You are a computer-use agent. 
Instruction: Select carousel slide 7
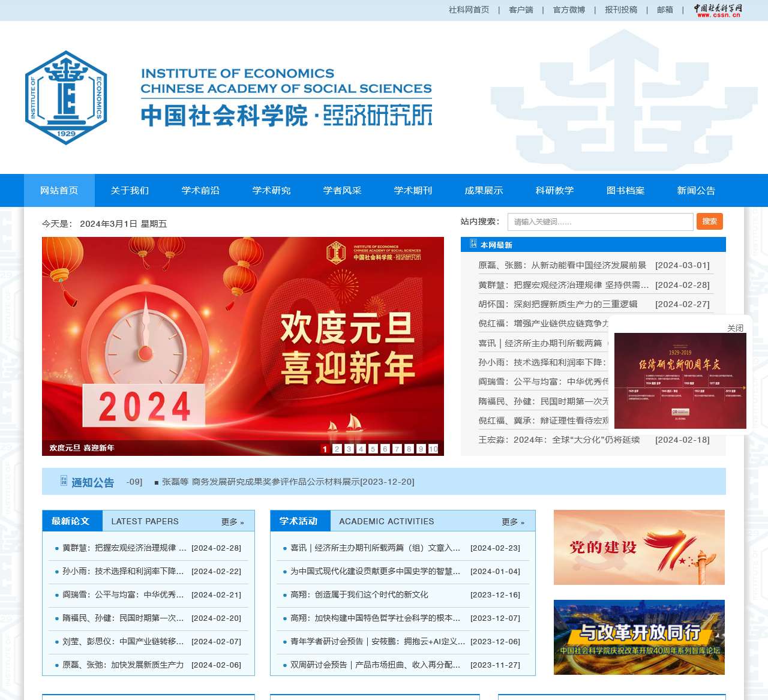click(x=397, y=449)
